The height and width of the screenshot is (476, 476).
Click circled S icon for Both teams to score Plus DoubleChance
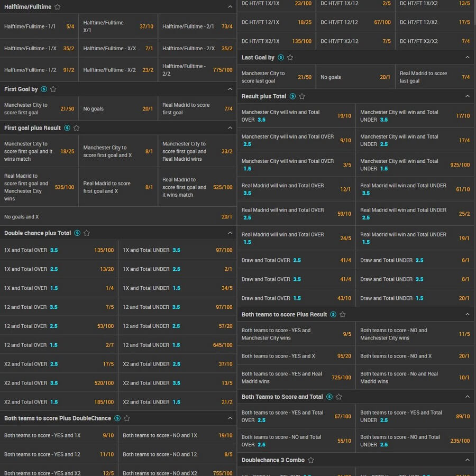[117, 418]
